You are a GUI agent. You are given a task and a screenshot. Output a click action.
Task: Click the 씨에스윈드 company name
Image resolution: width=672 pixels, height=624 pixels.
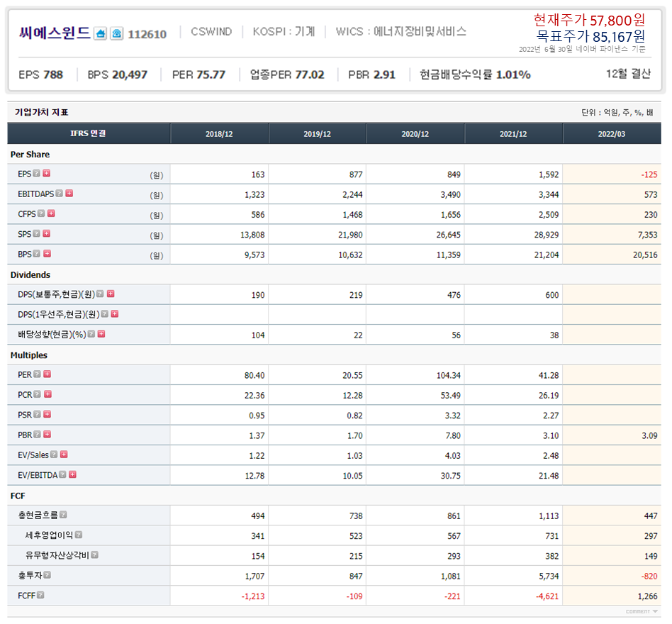click(55, 33)
